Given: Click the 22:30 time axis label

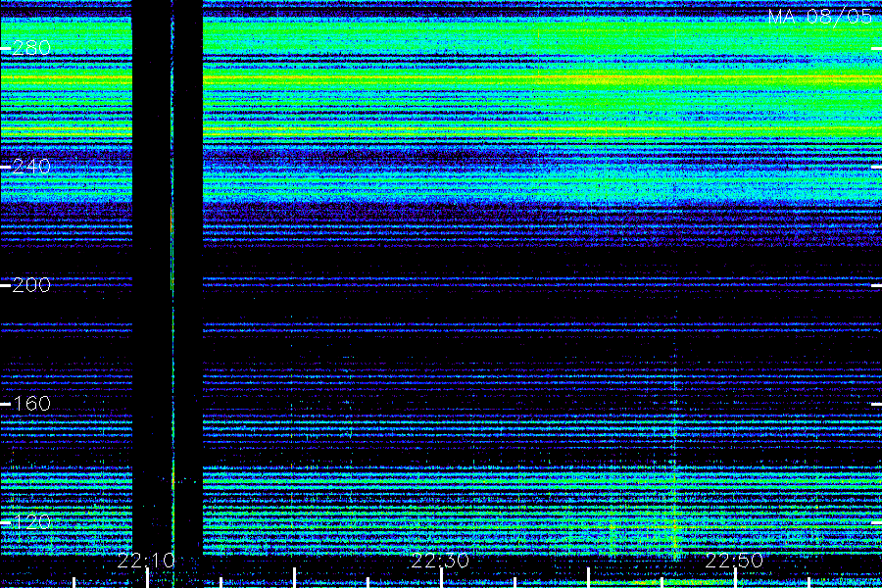Looking at the screenshot, I should [x=440, y=561].
